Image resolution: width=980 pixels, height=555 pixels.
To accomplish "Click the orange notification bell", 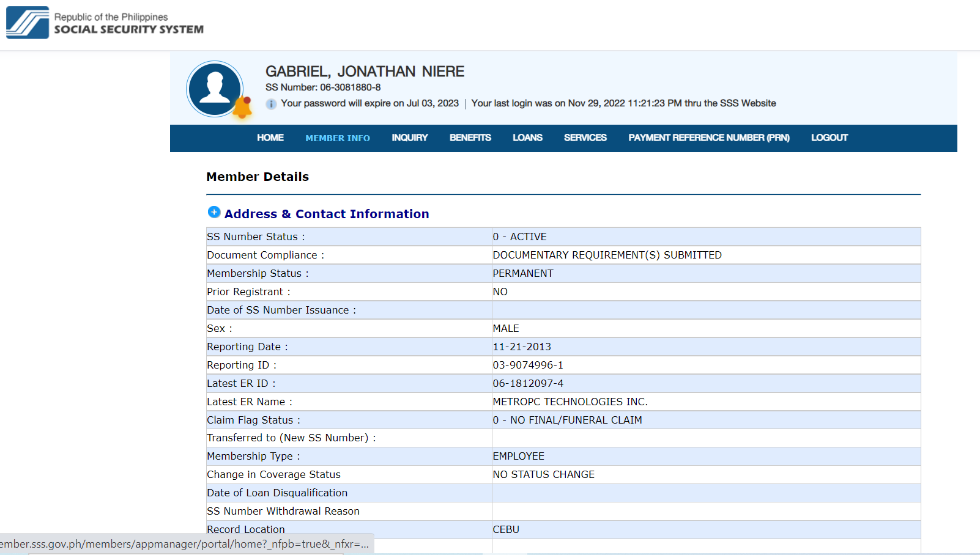I will coord(243,108).
